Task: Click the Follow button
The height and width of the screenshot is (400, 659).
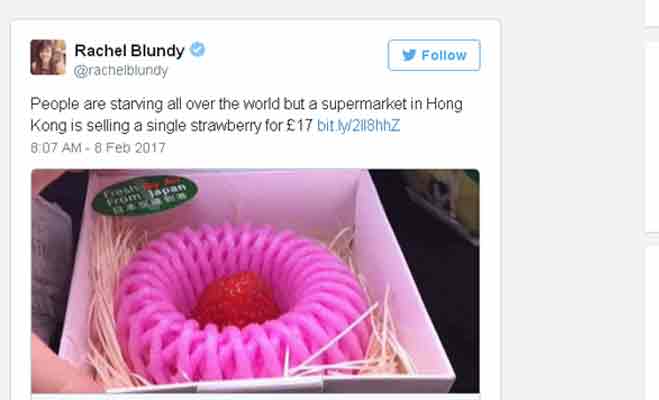Action: click(x=434, y=55)
